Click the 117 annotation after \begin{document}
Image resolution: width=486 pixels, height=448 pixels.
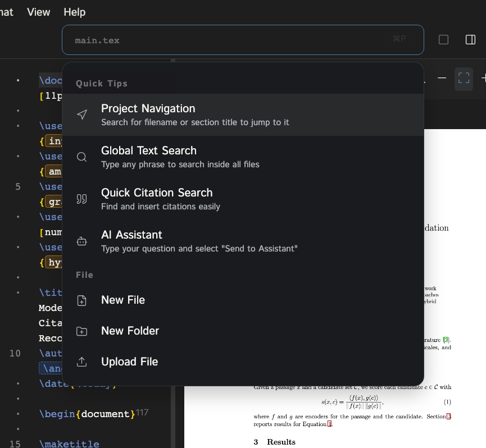click(x=142, y=413)
